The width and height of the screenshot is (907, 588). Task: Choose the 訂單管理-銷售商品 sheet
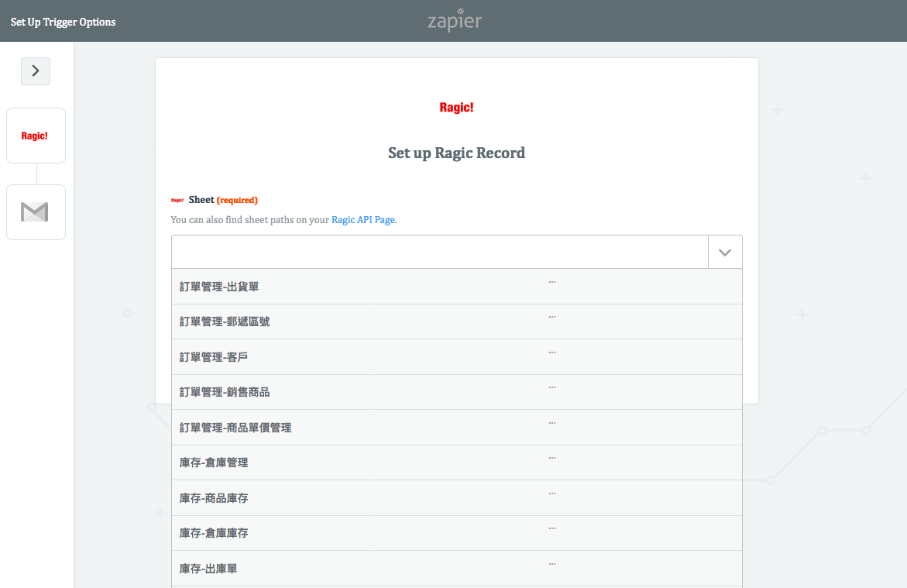point(457,392)
